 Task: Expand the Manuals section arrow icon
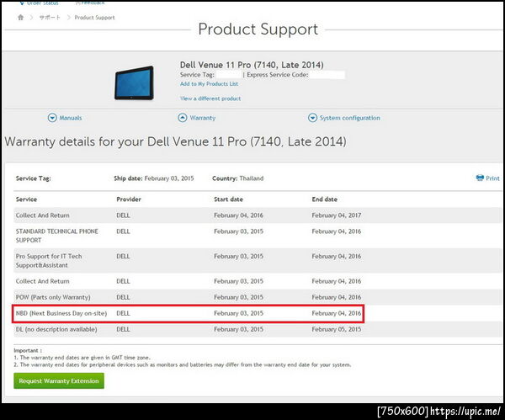click(x=52, y=118)
